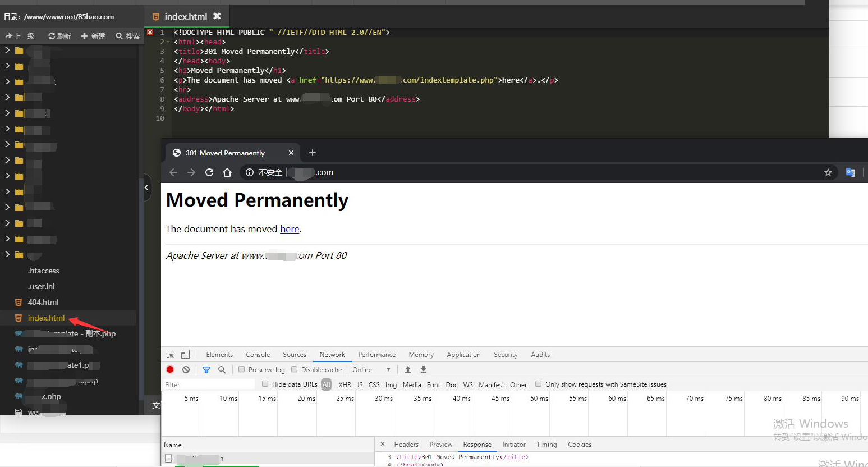Open the Headers tab of request
Image resolution: width=868 pixels, height=467 pixels.
click(406, 445)
